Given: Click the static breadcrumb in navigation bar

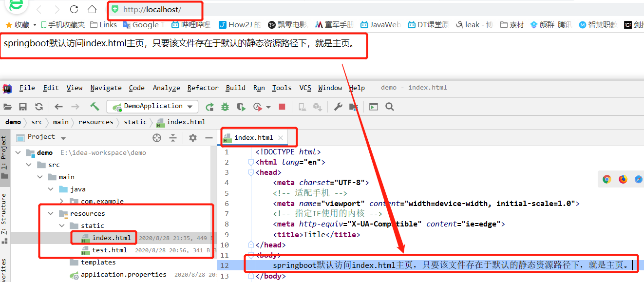Looking at the screenshot, I should coord(135,122).
